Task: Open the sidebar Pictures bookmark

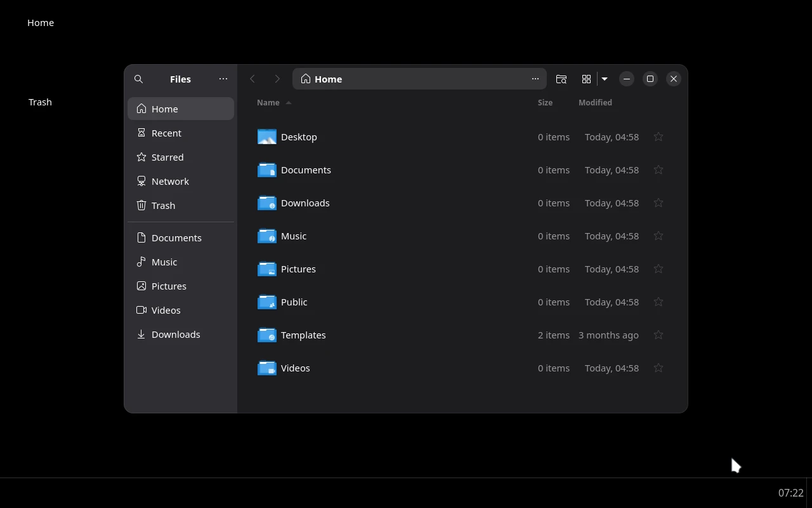Action: (x=181, y=286)
